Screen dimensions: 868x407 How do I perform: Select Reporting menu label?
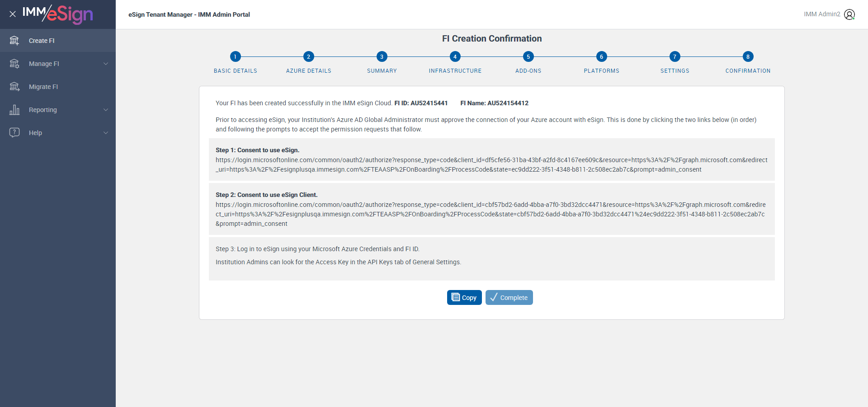pyautogui.click(x=43, y=110)
